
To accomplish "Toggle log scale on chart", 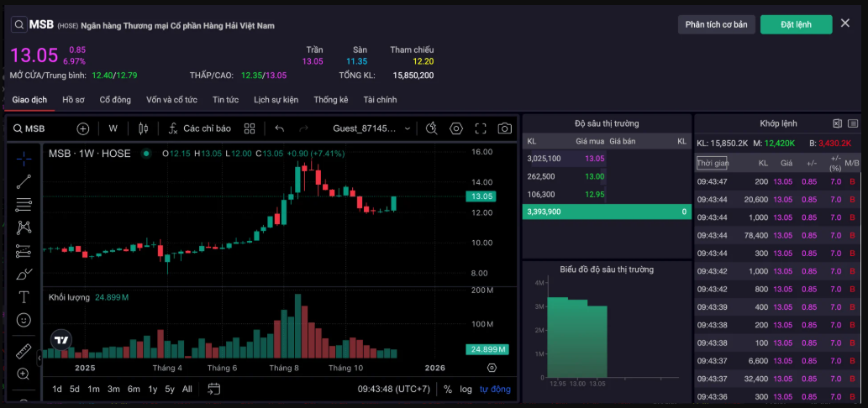I will 466,390.
